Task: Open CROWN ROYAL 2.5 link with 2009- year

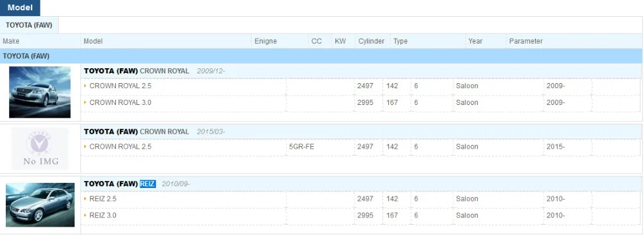Action: click(x=120, y=86)
